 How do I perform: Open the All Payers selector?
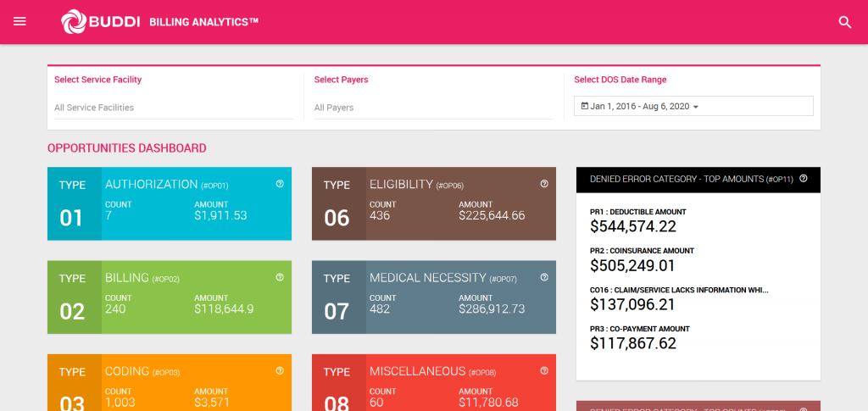click(433, 108)
